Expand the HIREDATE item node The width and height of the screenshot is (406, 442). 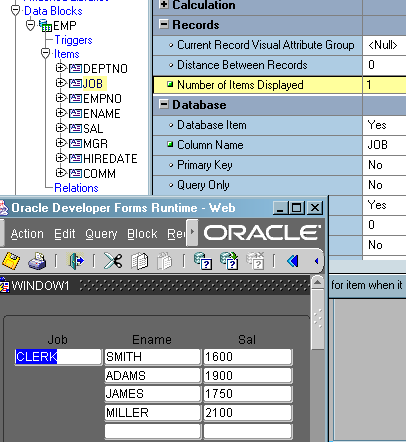60,158
